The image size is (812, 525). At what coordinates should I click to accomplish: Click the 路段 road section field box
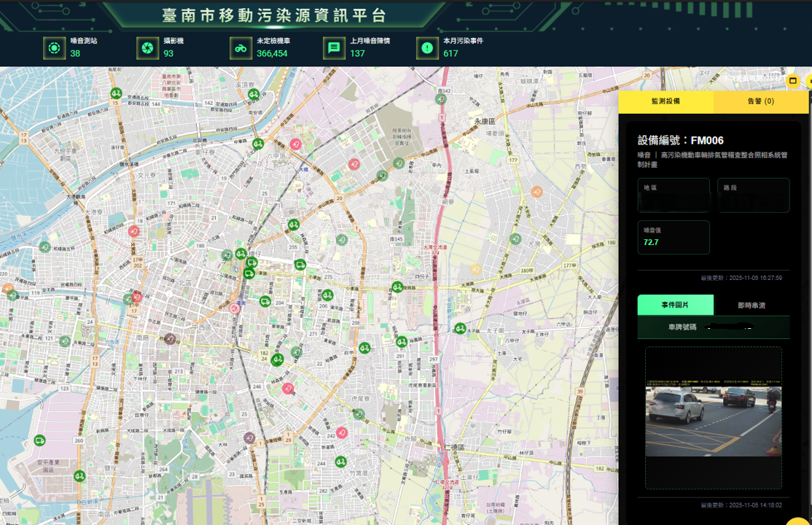click(x=753, y=195)
